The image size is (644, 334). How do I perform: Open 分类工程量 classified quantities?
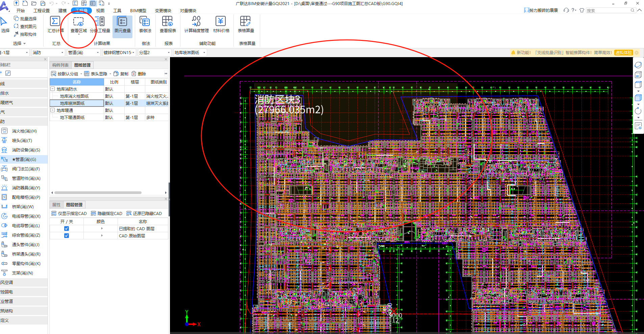pos(100,24)
